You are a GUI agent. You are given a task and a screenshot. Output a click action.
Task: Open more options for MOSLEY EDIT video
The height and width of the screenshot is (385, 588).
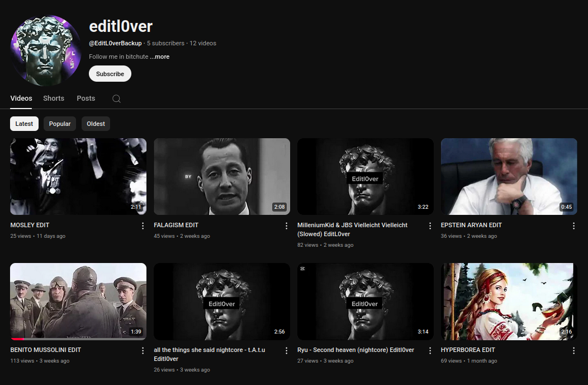(143, 226)
